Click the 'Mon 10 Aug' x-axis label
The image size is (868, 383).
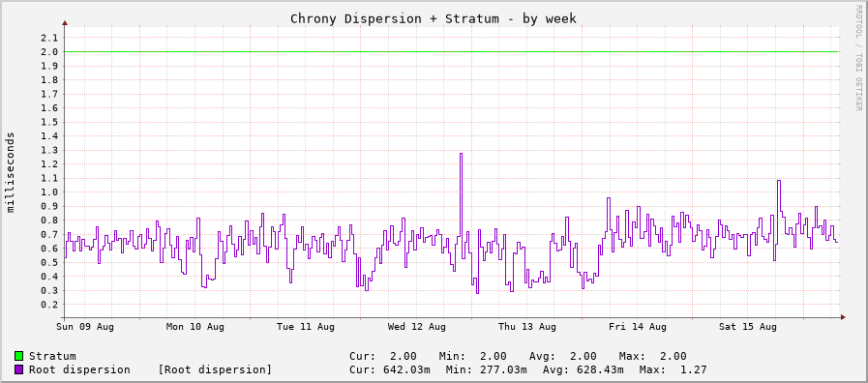(195, 327)
